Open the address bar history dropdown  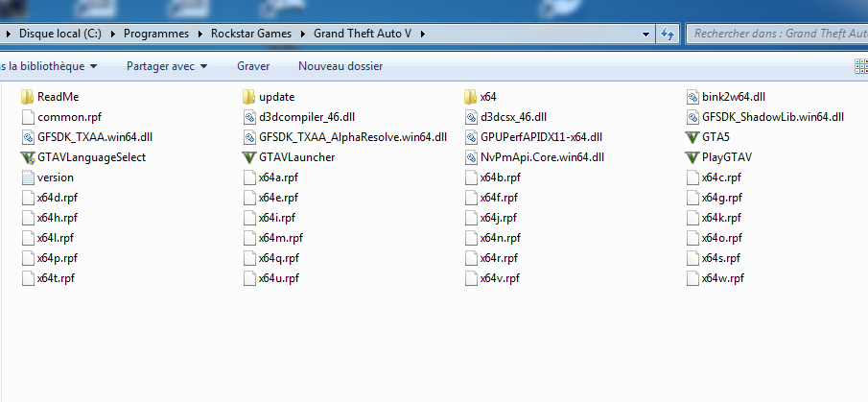tap(645, 34)
